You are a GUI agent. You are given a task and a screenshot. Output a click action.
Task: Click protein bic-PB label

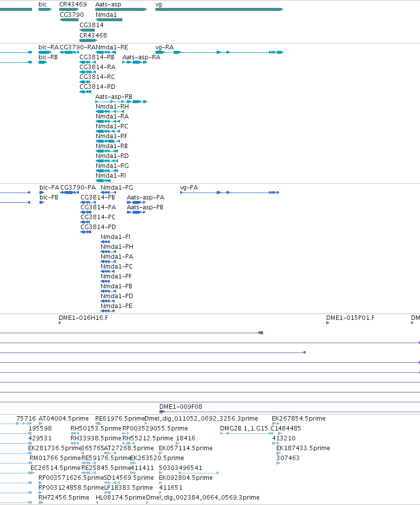tap(49, 197)
